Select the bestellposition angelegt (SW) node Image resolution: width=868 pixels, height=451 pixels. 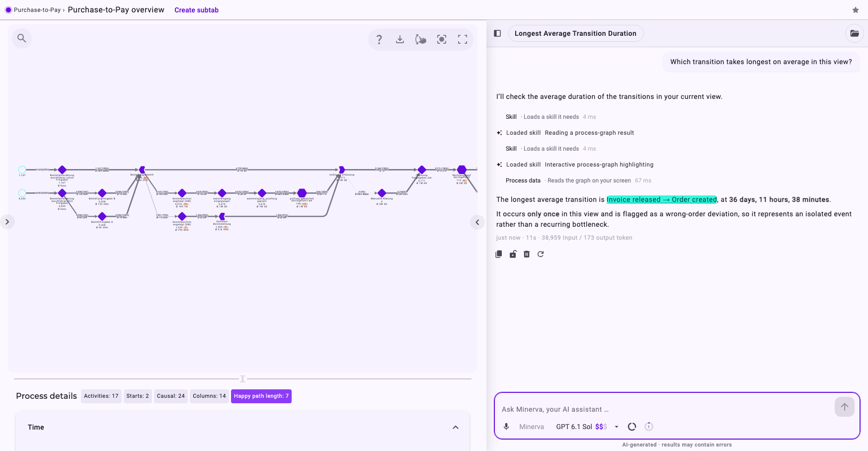[182, 216]
